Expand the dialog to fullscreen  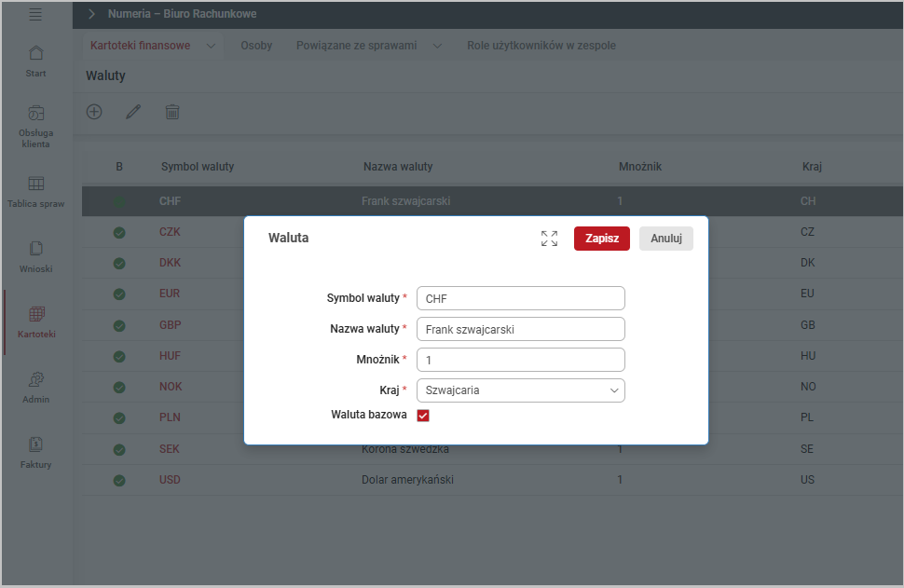pyautogui.click(x=549, y=239)
